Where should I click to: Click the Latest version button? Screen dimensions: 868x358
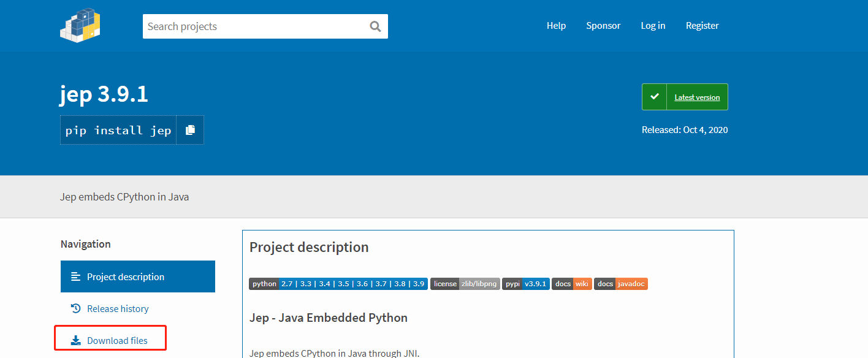click(697, 97)
